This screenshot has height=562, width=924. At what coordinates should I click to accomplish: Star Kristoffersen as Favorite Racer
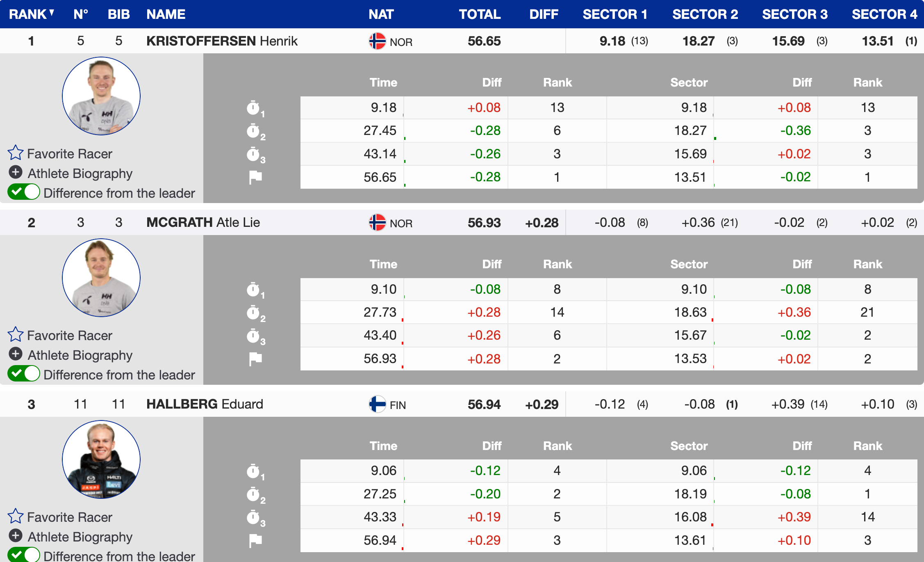pyautogui.click(x=16, y=153)
